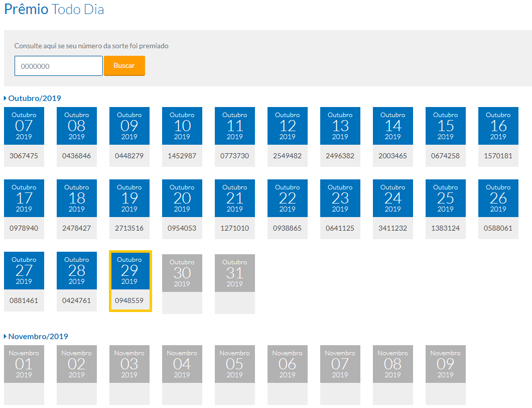Click the winning number 3067475

(x=24, y=156)
